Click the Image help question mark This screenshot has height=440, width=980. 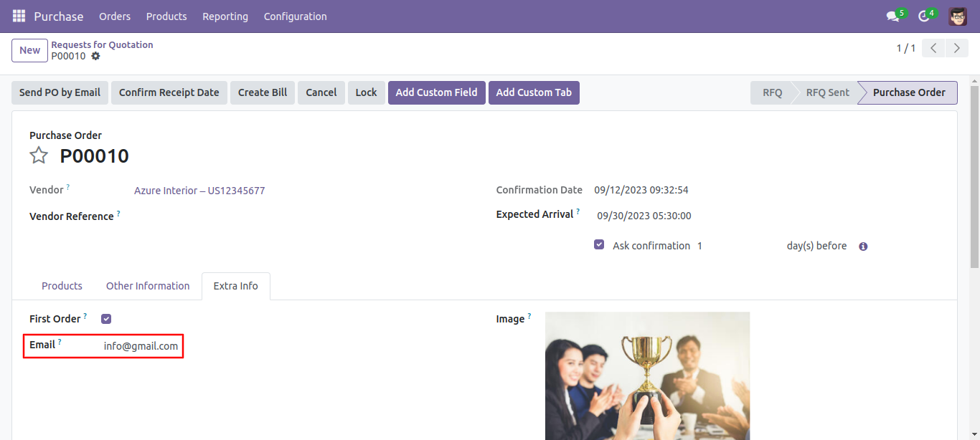click(x=529, y=315)
